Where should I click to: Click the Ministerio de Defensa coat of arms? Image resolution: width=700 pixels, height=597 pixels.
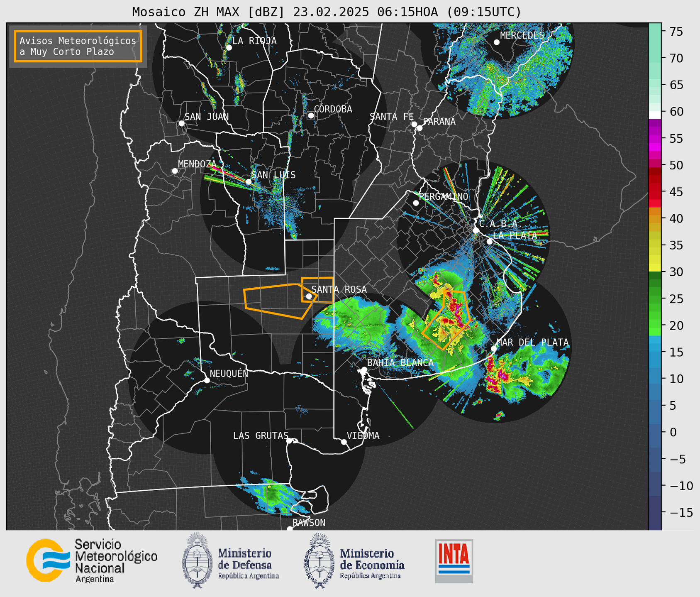click(197, 560)
